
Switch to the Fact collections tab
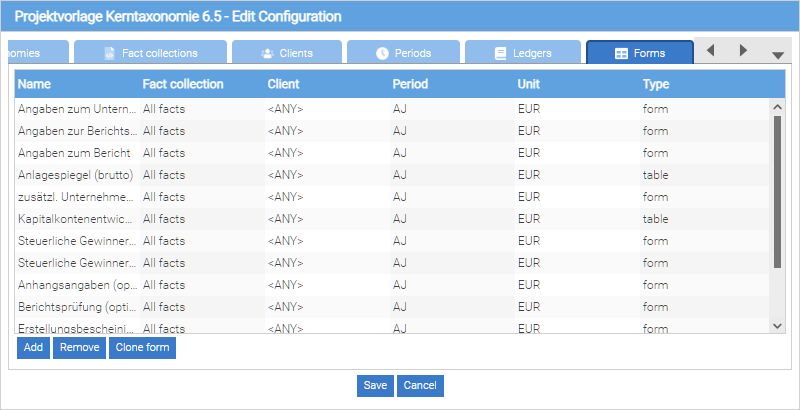pos(150,53)
